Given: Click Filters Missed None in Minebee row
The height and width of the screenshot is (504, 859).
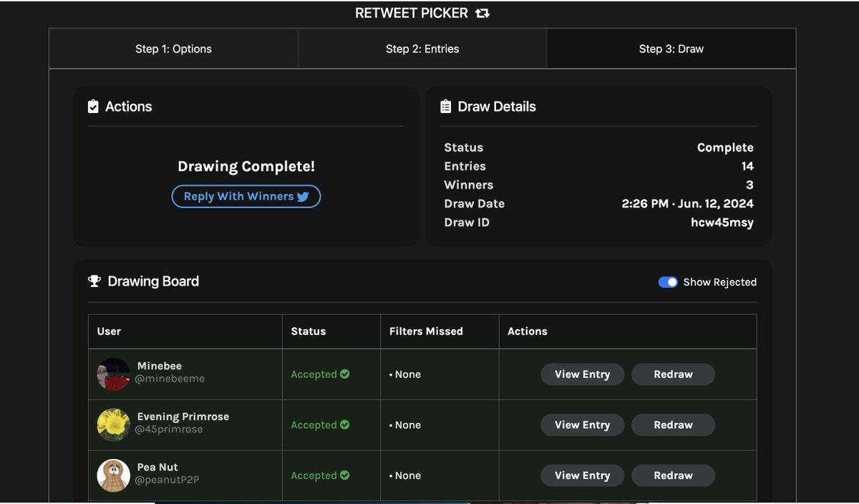Looking at the screenshot, I should click(405, 374).
